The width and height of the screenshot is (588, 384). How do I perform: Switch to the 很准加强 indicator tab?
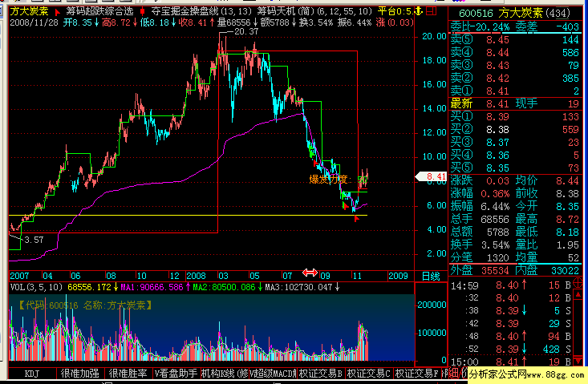[80, 374]
